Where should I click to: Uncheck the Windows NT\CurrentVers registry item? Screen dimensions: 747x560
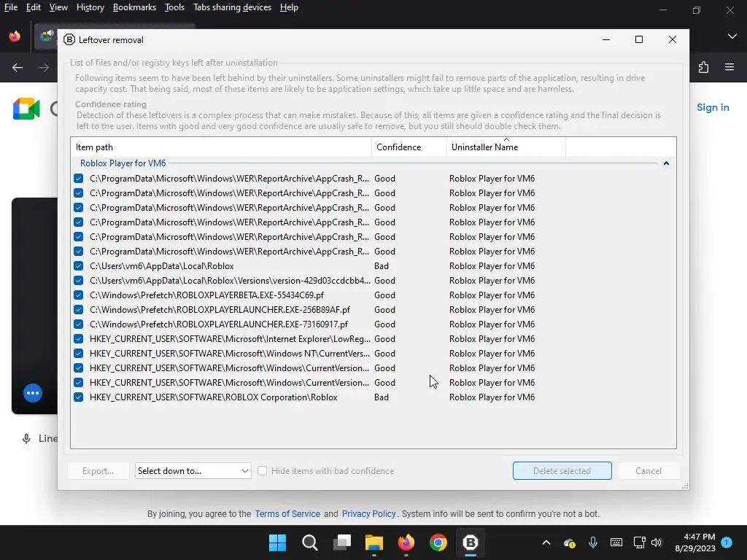79,354
